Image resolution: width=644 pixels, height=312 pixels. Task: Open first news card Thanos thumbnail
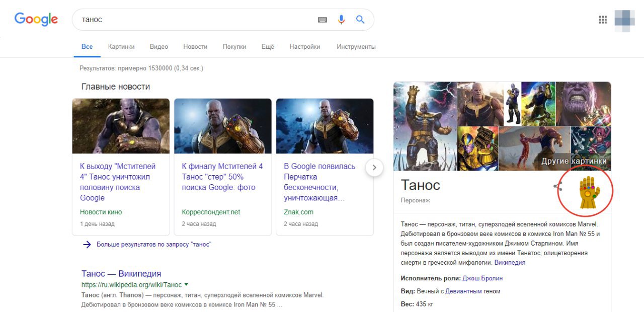121,126
